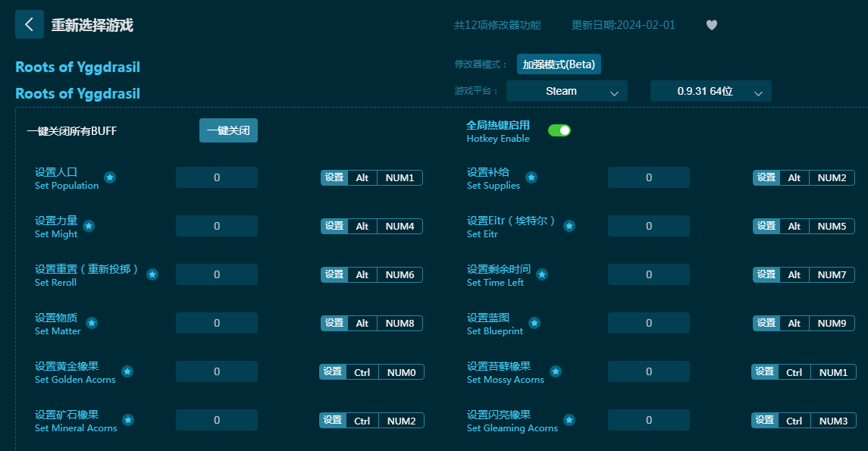Open the Steam platform dropdown
Image resolution: width=868 pixels, height=451 pixels.
click(x=566, y=91)
